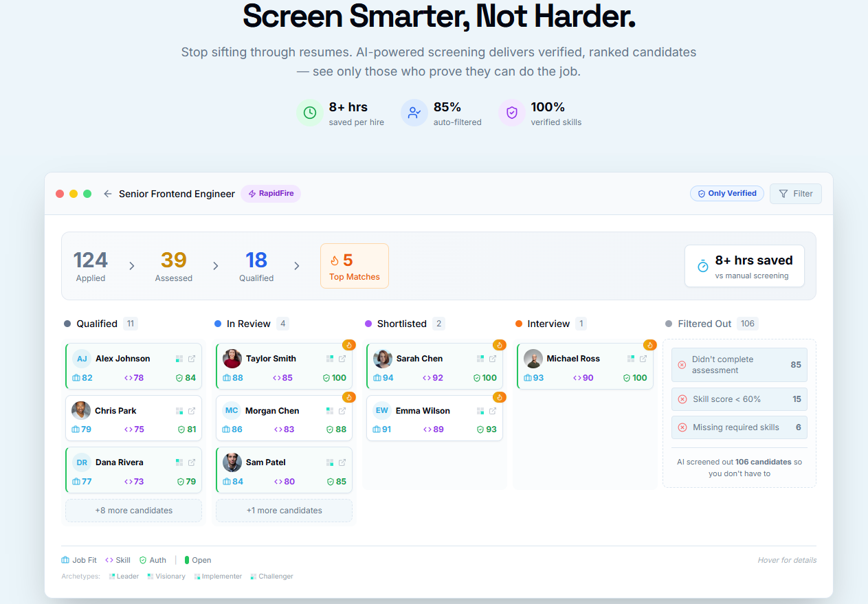Expand the +8 more candidates in Qualified
This screenshot has height=604, width=868.
pos(133,510)
